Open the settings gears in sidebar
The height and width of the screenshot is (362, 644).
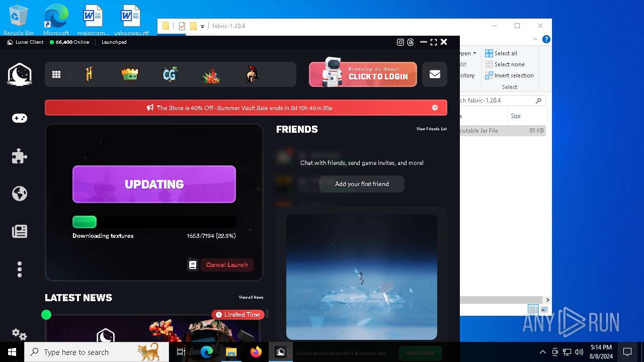[x=20, y=334]
